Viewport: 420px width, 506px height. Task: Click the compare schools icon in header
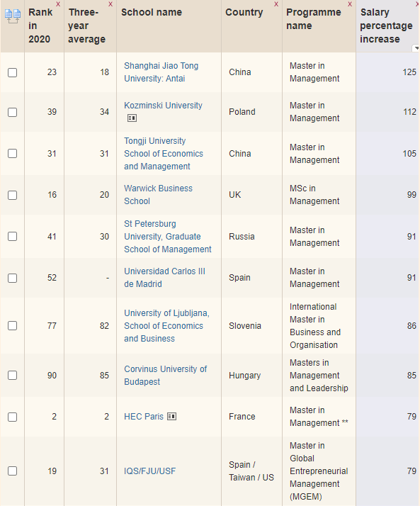click(13, 16)
